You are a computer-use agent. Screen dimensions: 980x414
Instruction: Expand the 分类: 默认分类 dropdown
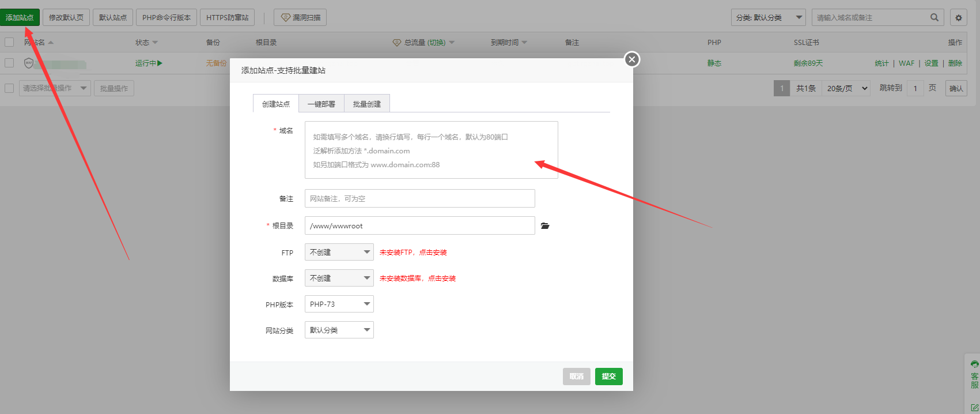click(769, 17)
